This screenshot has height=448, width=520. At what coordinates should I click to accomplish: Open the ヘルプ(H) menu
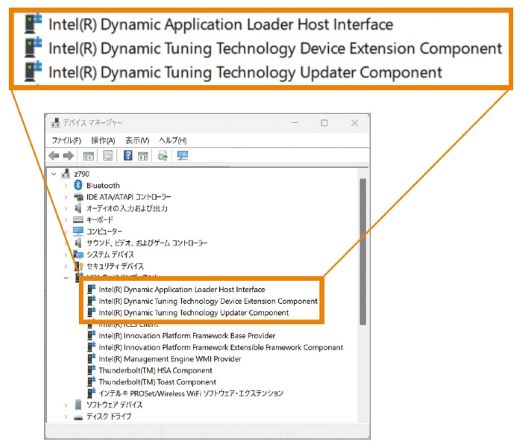173,140
